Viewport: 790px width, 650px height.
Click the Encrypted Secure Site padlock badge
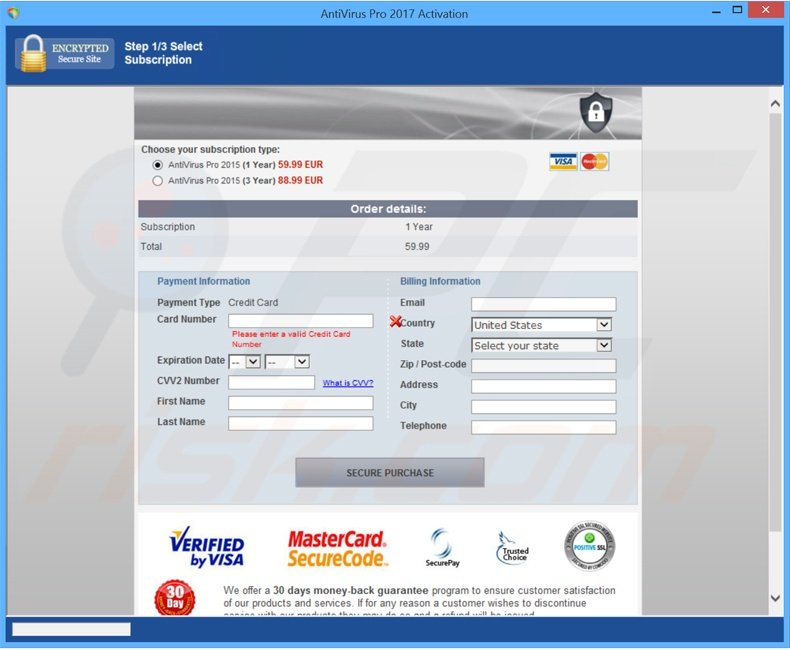click(x=64, y=53)
